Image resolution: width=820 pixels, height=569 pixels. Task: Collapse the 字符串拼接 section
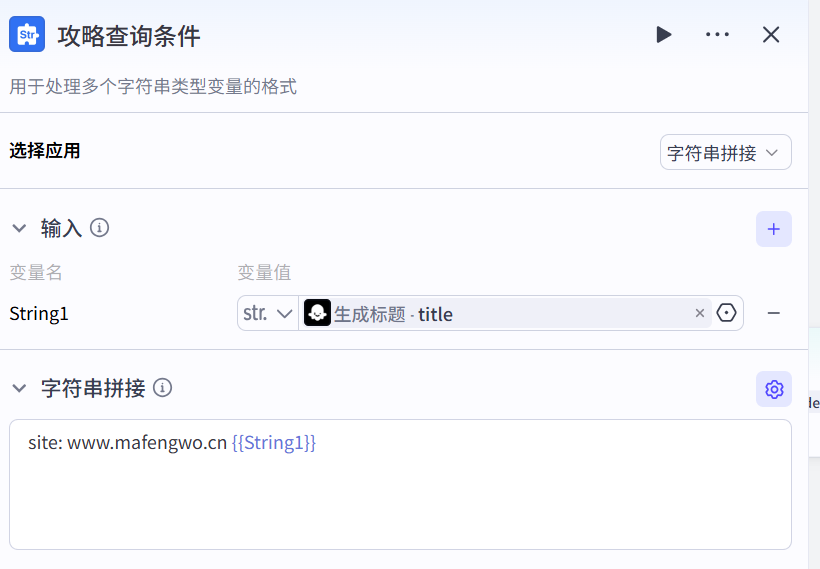click(19, 388)
